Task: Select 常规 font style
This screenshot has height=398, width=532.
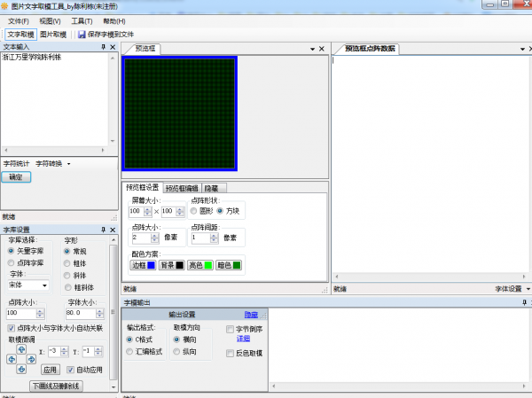Action: [x=66, y=251]
